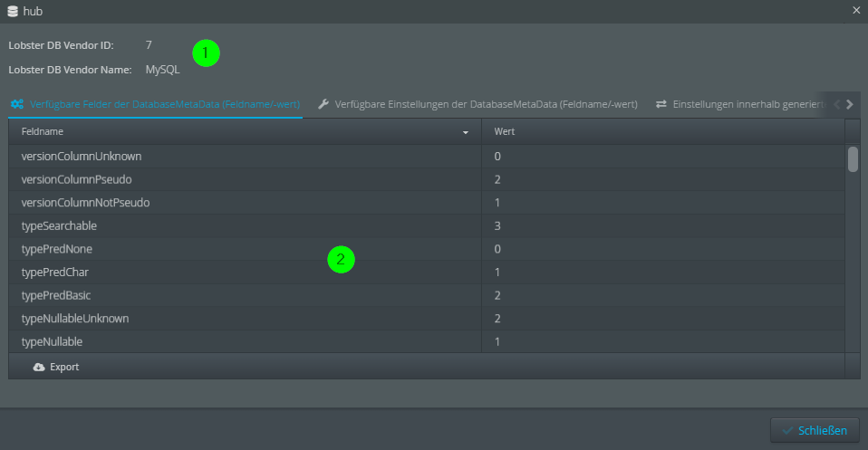The width and height of the screenshot is (868, 450).
Task: Select the typeSearchable row
Action: [245, 225]
